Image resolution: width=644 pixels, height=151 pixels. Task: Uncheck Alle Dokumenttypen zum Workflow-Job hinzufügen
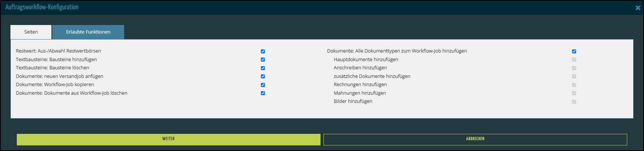(x=574, y=51)
